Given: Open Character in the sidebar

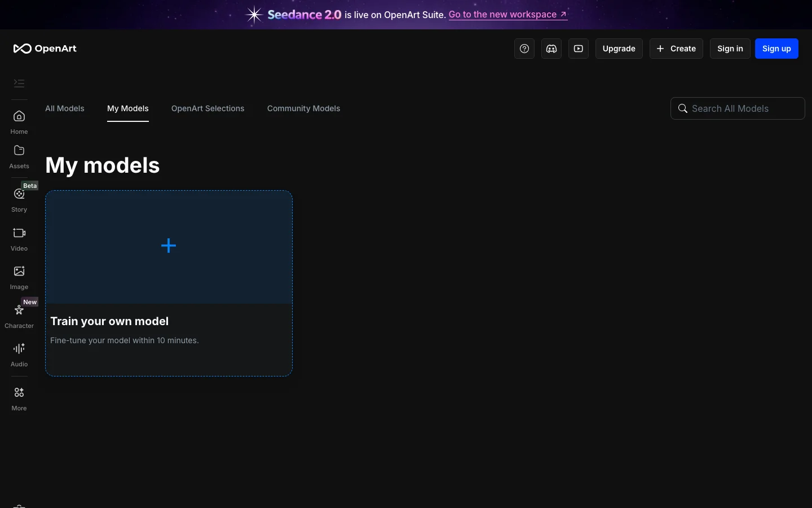Looking at the screenshot, I should pos(19,317).
